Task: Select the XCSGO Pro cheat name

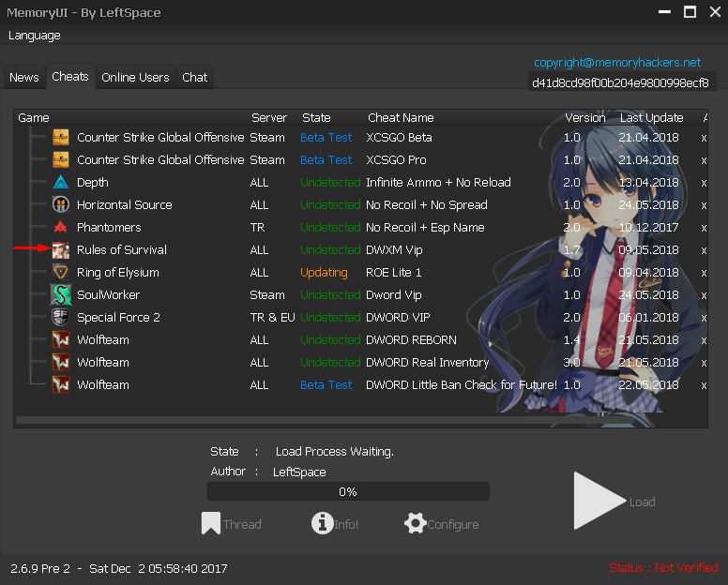Action: click(x=396, y=160)
